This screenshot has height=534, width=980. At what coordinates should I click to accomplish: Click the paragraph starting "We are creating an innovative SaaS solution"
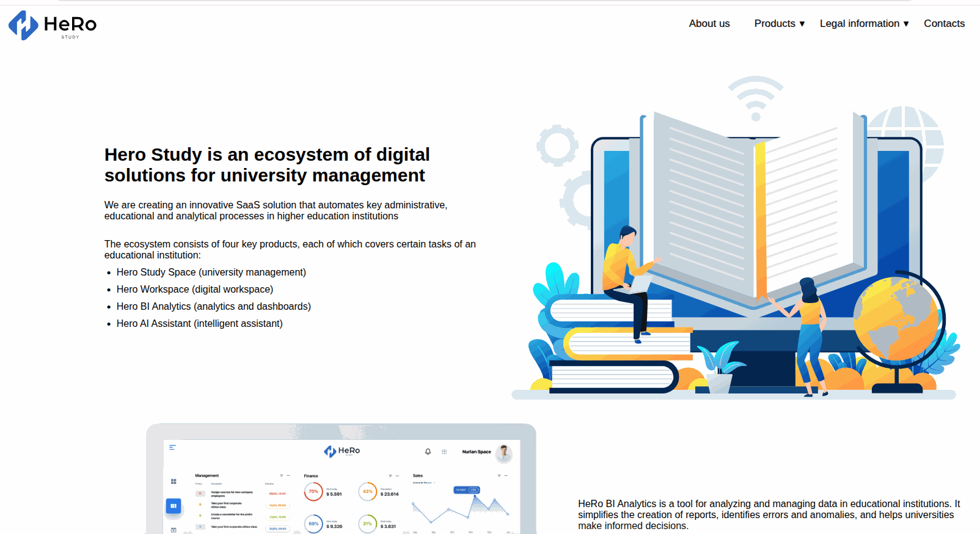(276, 211)
